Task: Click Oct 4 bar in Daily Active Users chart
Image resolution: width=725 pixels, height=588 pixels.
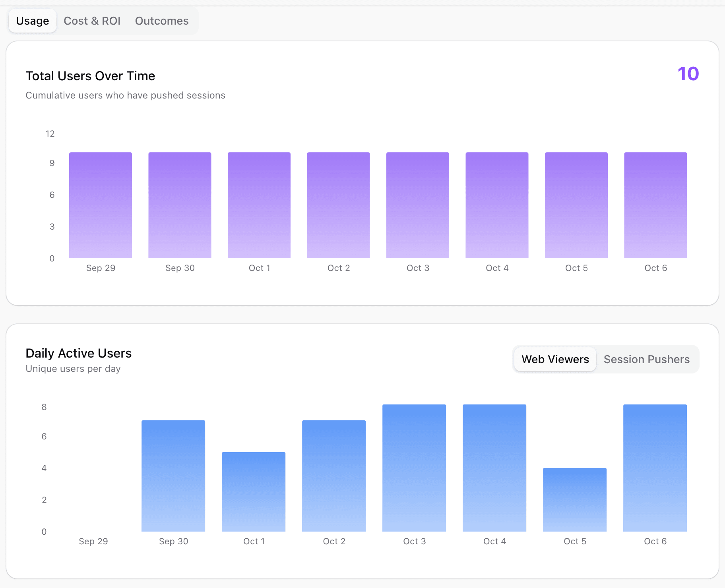Action: click(494, 468)
